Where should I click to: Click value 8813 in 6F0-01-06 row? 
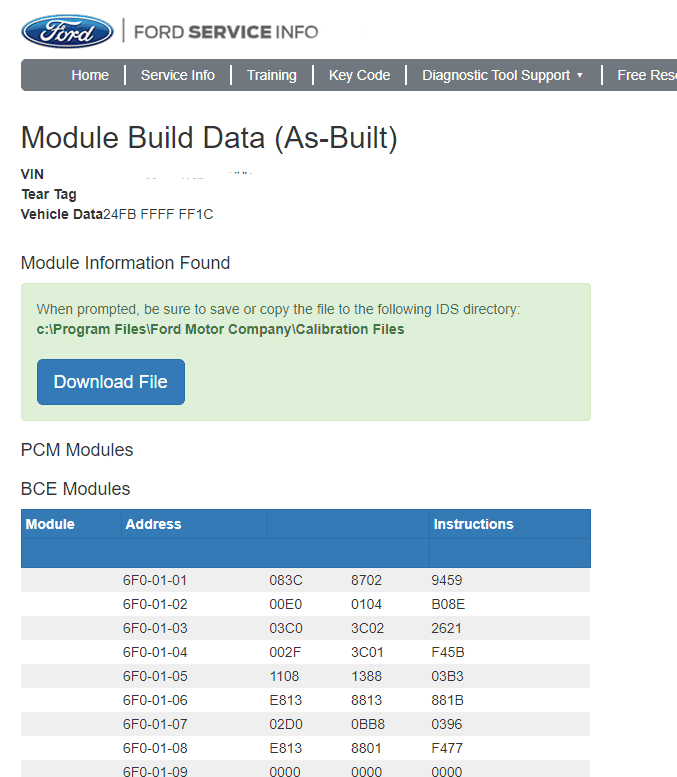pos(367,701)
